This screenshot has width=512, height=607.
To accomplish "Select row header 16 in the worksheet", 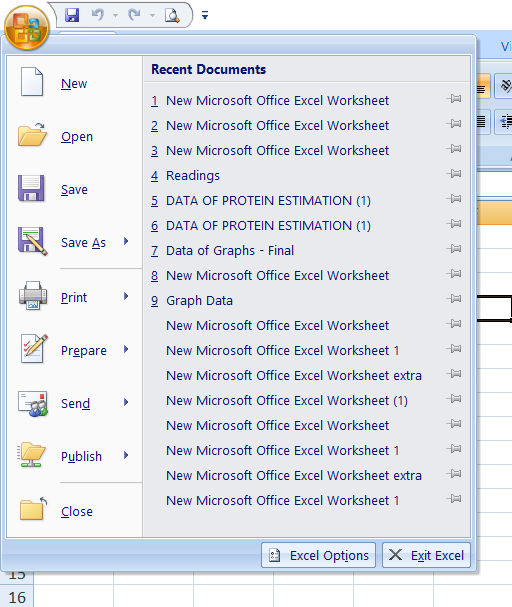I will tap(17, 597).
